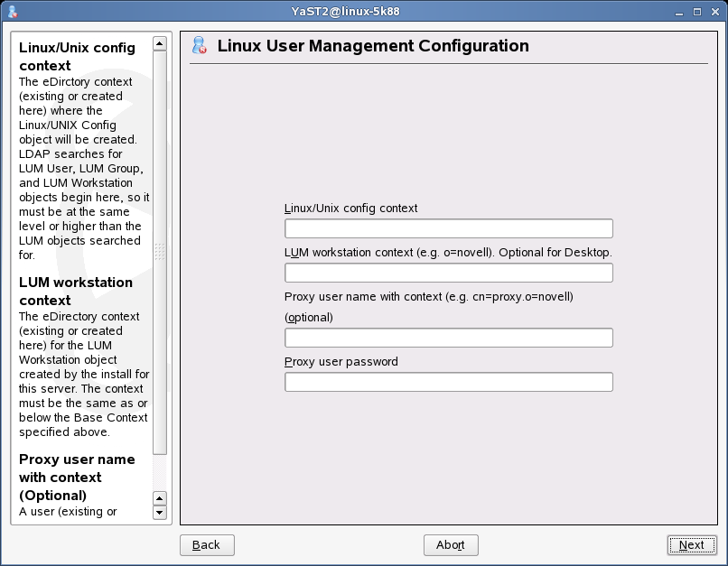This screenshot has width=728, height=566.
Task: Focus the LUM workstation context field
Action: [449, 273]
